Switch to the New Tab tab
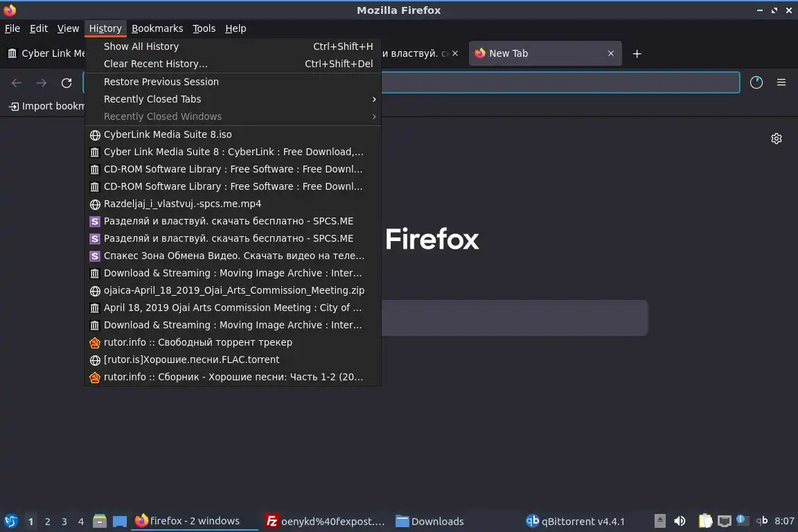Screen dimensions: 798x532 click(x=545, y=53)
